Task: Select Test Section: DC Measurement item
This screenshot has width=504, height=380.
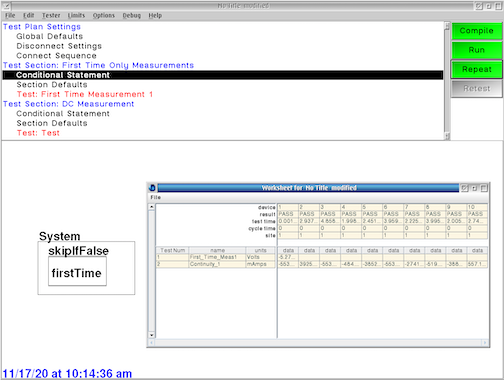Action: tap(69, 104)
